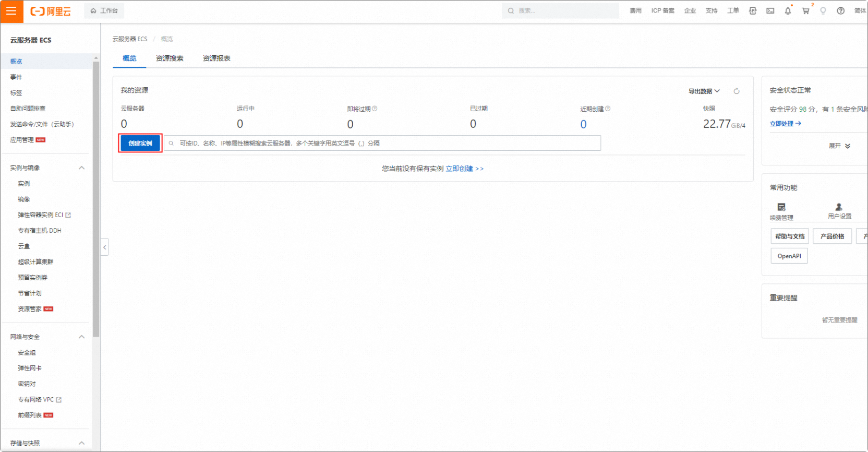Click external link icon beside 弹性容器实例 ECI
The width and height of the screenshot is (868, 452).
(x=68, y=215)
